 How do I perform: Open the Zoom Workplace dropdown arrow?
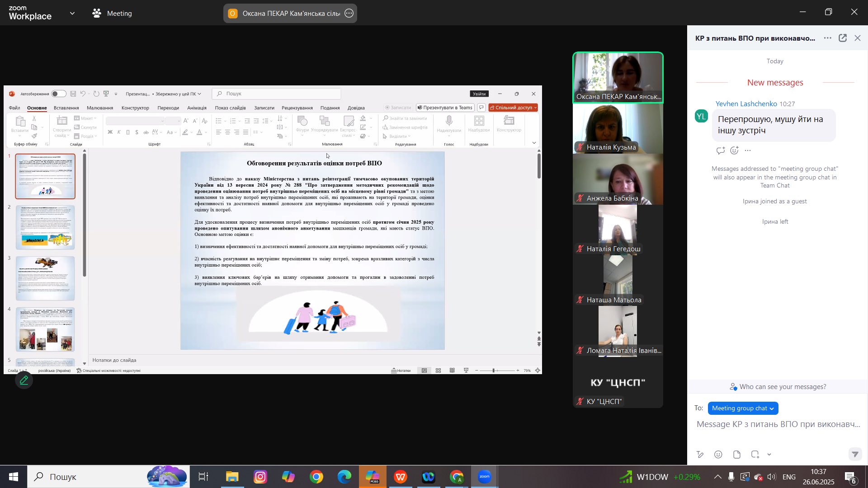click(x=72, y=14)
